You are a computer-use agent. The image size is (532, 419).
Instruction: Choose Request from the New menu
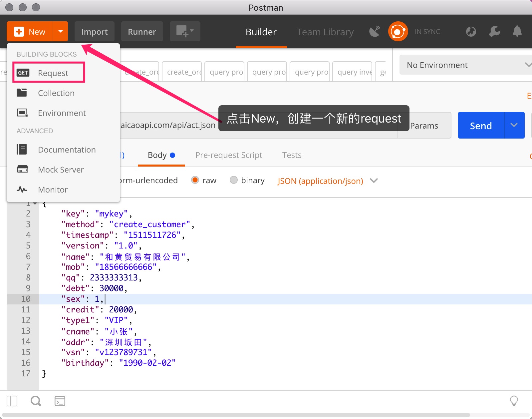[53, 73]
